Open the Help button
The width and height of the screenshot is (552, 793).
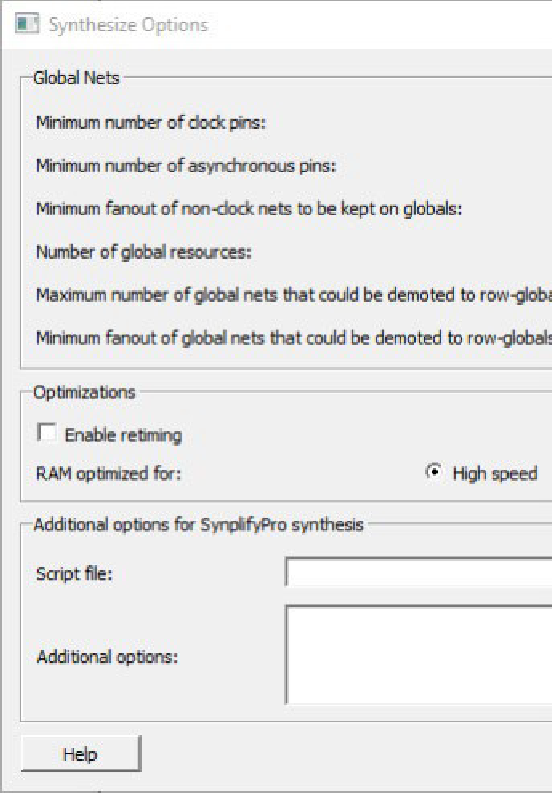pyautogui.click(x=81, y=754)
